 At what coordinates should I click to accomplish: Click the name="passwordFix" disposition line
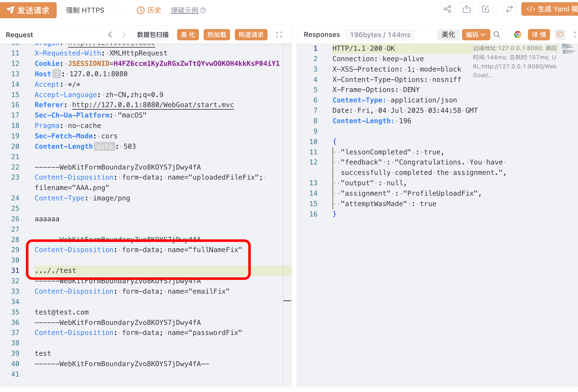pyautogui.click(x=138, y=333)
